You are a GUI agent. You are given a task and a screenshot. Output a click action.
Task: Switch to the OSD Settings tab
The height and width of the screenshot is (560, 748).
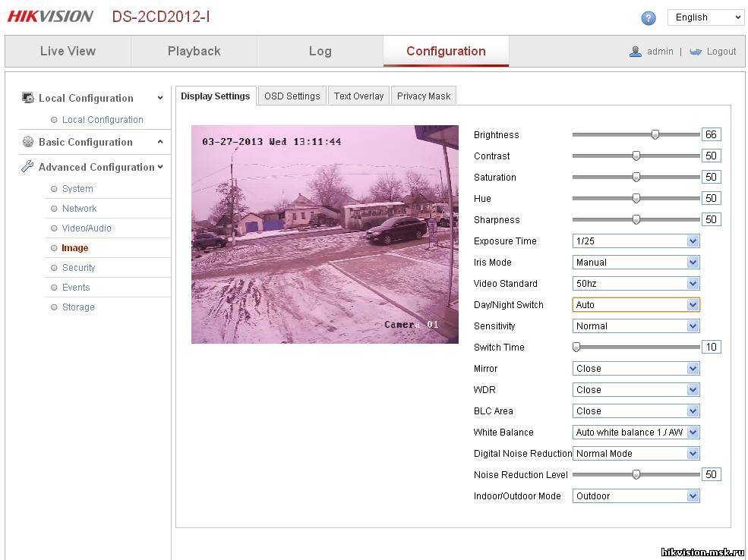(292, 96)
